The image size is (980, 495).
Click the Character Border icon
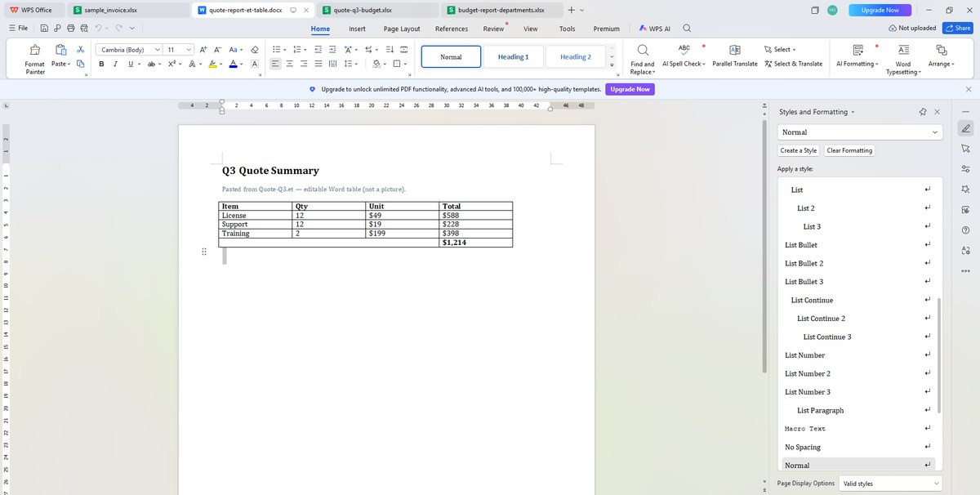(254, 64)
